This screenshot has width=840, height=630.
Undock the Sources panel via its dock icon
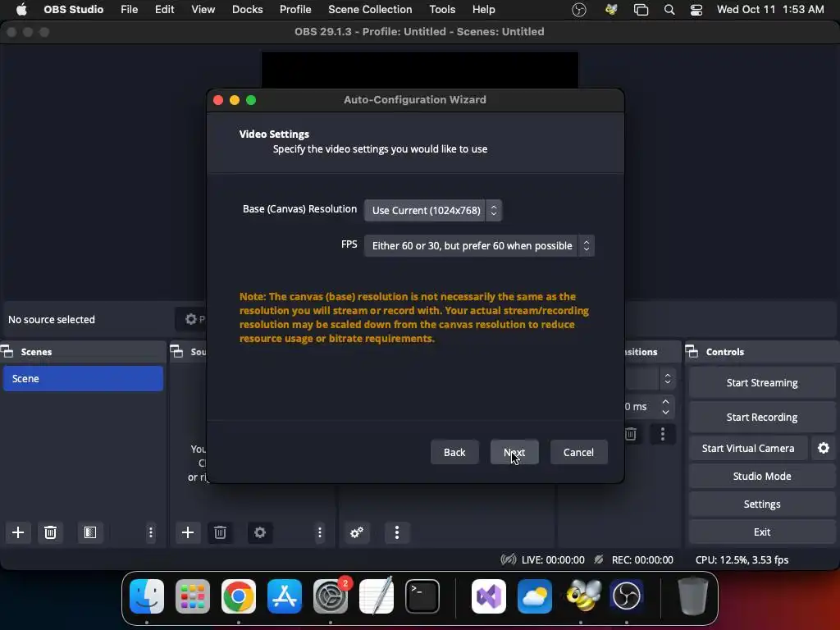pyautogui.click(x=177, y=351)
